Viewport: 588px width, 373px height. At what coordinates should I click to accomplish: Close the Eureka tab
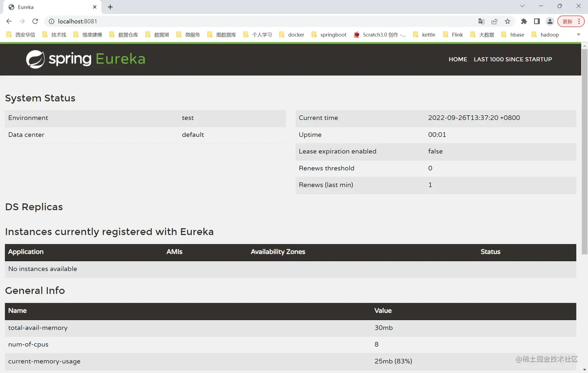click(94, 7)
